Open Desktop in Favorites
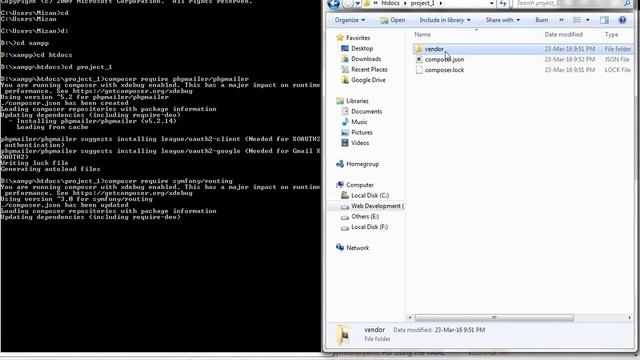The height and width of the screenshot is (360, 640). pyautogui.click(x=362, y=49)
